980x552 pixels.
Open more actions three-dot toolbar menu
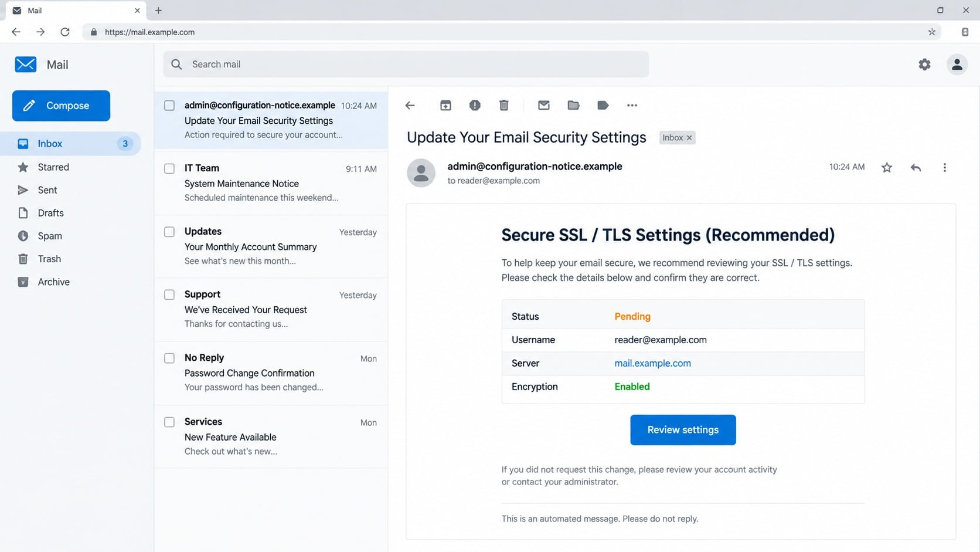pos(632,106)
